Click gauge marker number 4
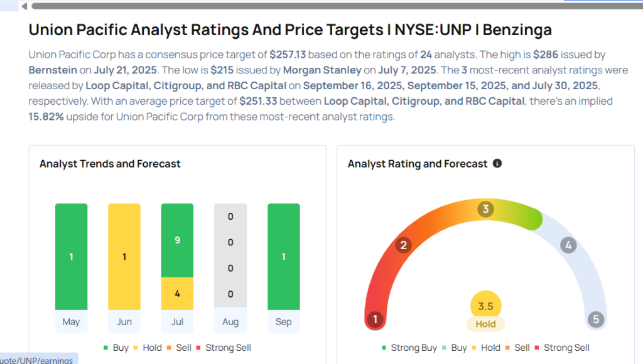The height and width of the screenshot is (364, 643). point(568,245)
